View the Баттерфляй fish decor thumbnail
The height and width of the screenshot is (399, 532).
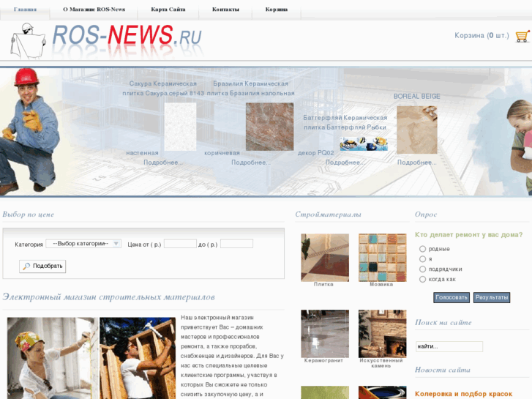coord(364,143)
